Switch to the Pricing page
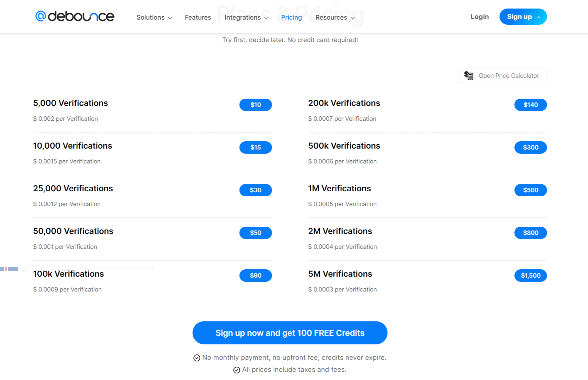 point(291,17)
